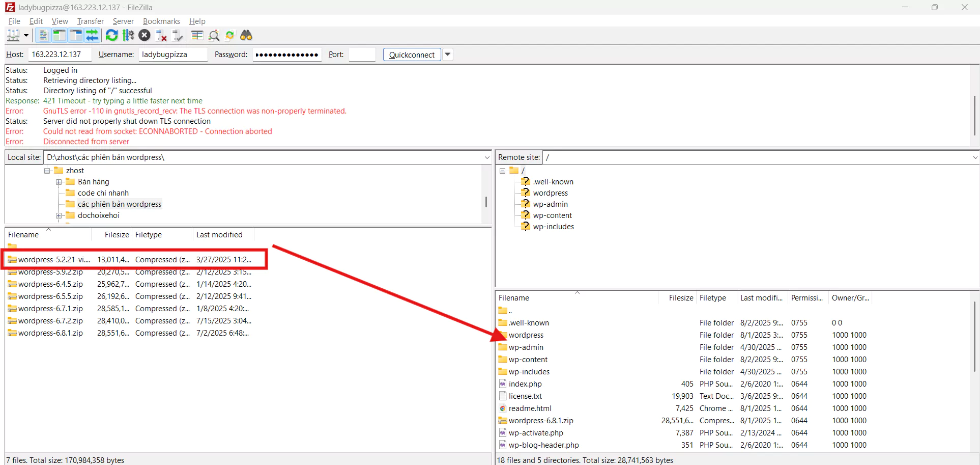Open the View menu
This screenshot has width=980, height=465.
(x=60, y=21)
